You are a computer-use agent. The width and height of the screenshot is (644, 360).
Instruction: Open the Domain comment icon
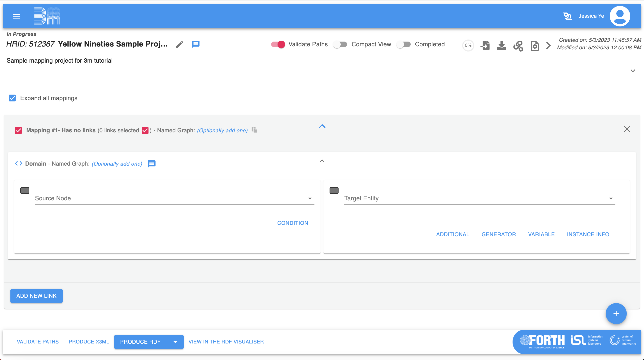[152, 164]
